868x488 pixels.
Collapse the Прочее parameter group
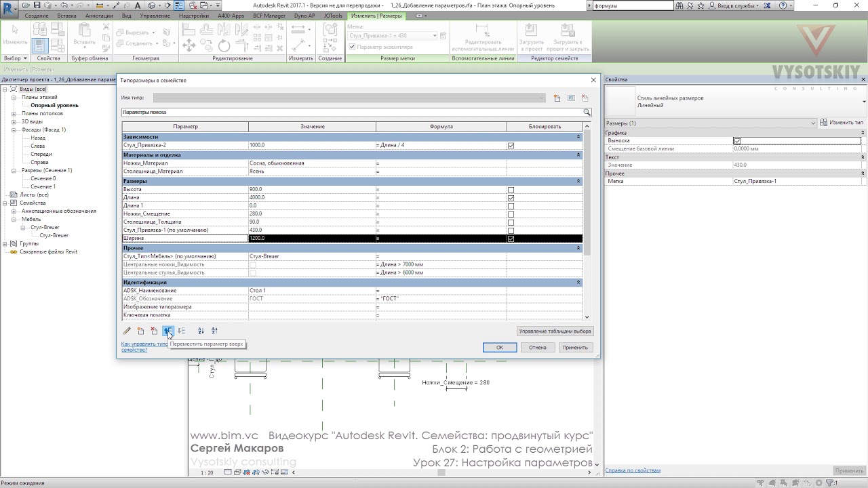coord(578,248)
